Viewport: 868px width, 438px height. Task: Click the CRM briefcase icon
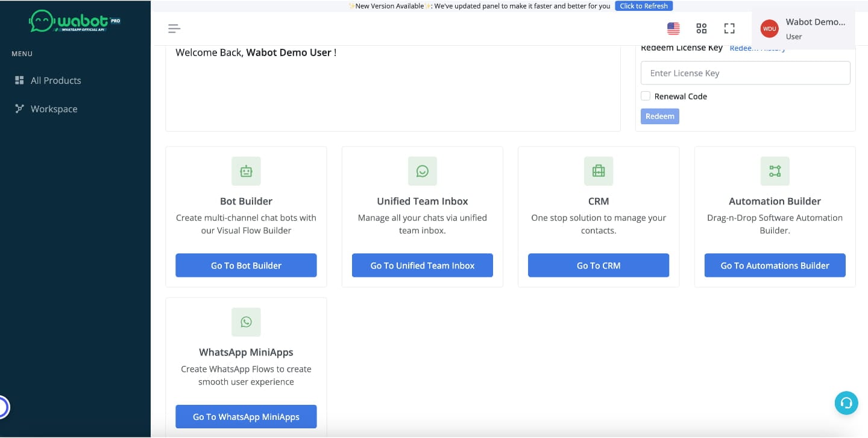point(598,171)
